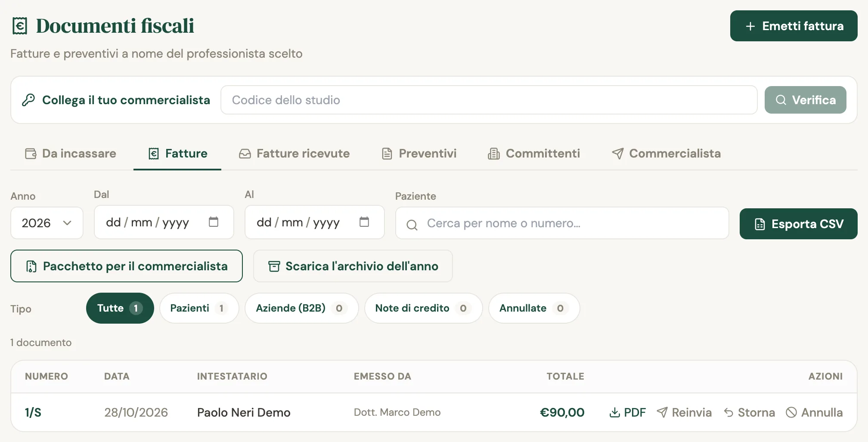Open the Al date calendar picker icon
This screenshot has height=442, width=868.
point(364,222)
